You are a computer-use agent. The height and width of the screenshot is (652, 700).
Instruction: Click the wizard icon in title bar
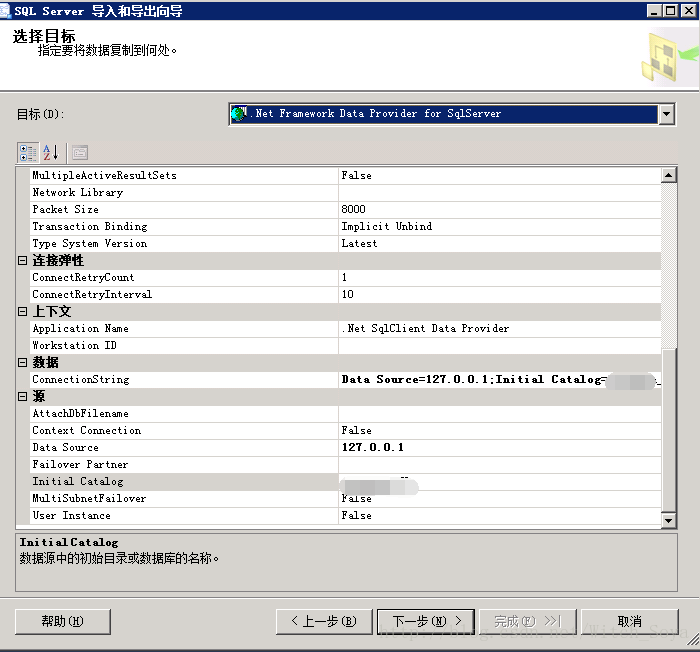click(x=5, y=10)
